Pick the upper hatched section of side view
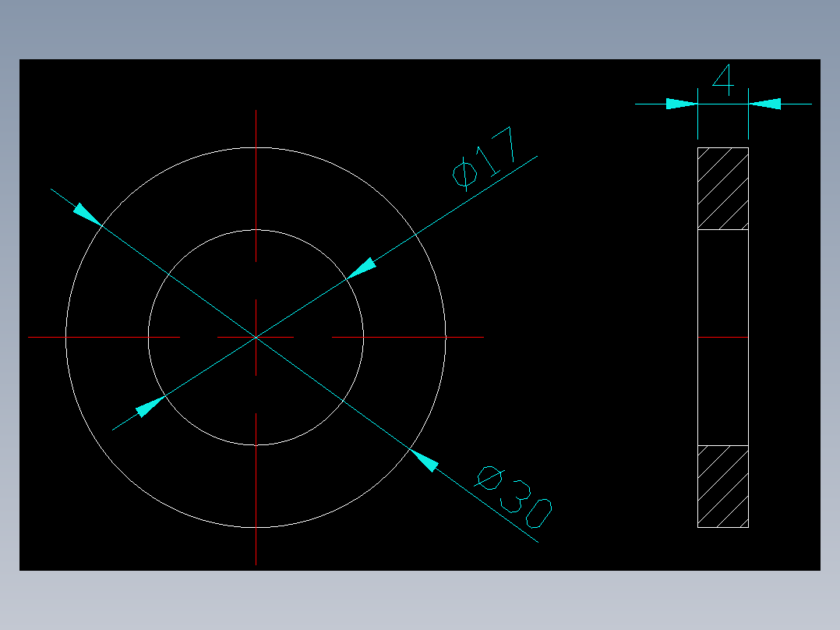The width and height of the screenshot is (840, 630). [x=722, y=189]
